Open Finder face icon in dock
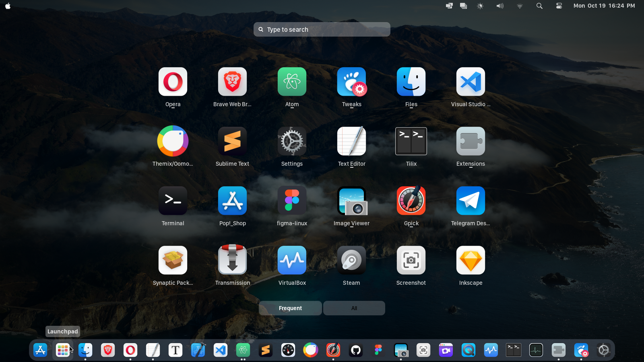The height and width of the screenshot is (362, 644). click(85, 350)
